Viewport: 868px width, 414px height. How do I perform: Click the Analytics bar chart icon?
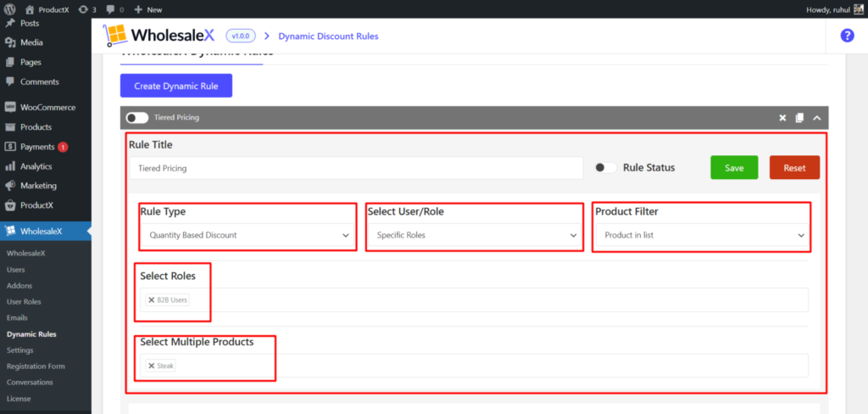10,166
